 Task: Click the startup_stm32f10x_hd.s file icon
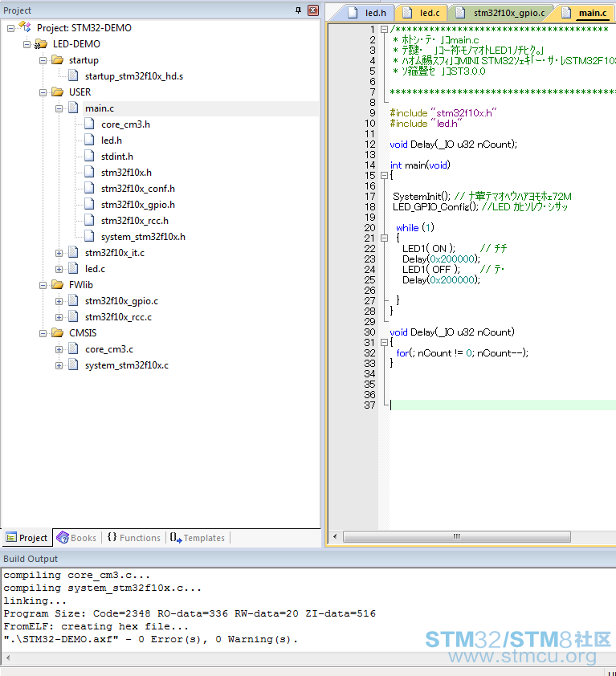[x=73, y=76]
